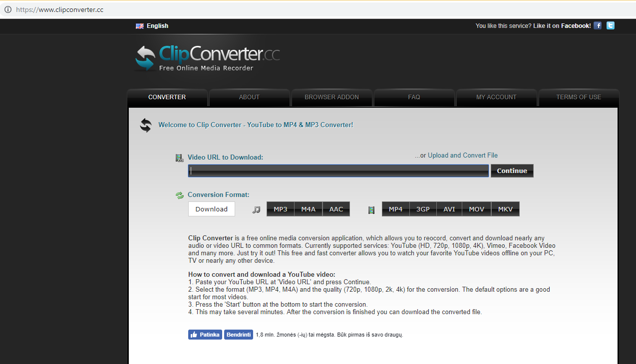
Task: Click the green conversion format icon
Action: click(180, 195)
